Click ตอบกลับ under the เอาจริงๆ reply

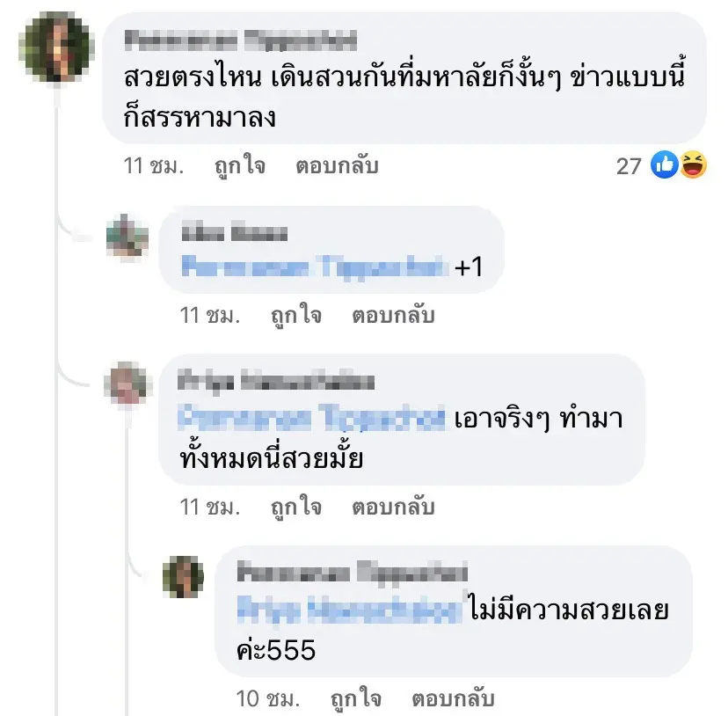click(393, 507)
